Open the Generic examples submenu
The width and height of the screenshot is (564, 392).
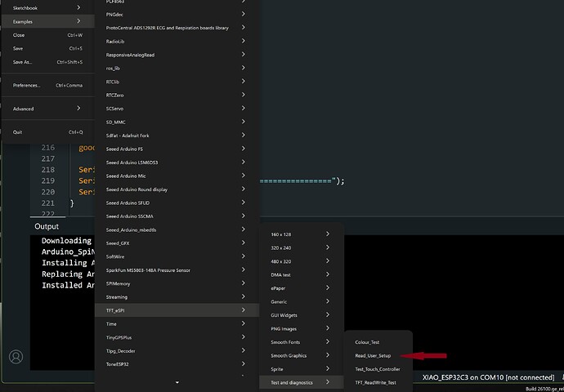pos(302,302)
